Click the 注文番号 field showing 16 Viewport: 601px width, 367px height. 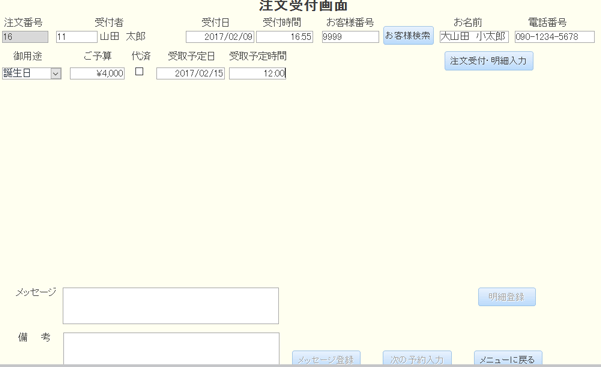click(25, 37)
